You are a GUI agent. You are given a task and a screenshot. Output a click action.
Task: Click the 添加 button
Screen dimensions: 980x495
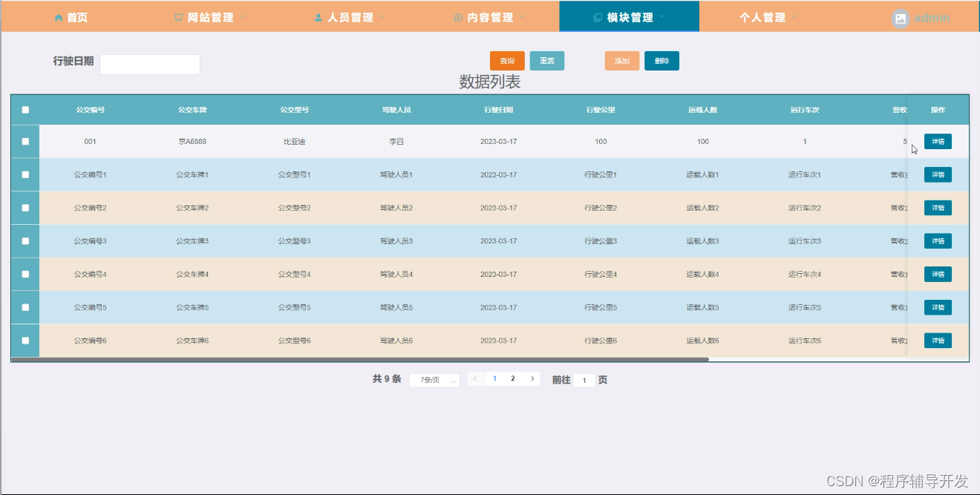click(622, 61)
